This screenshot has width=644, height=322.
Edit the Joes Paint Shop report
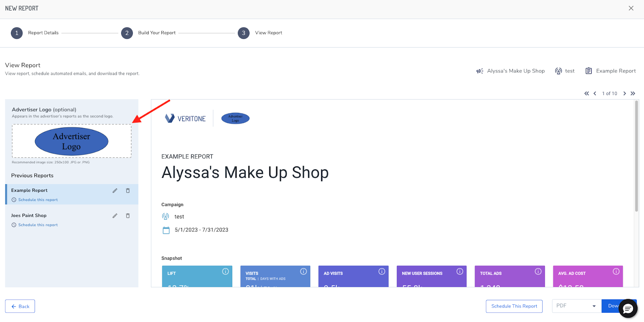(x=115, y=216)
